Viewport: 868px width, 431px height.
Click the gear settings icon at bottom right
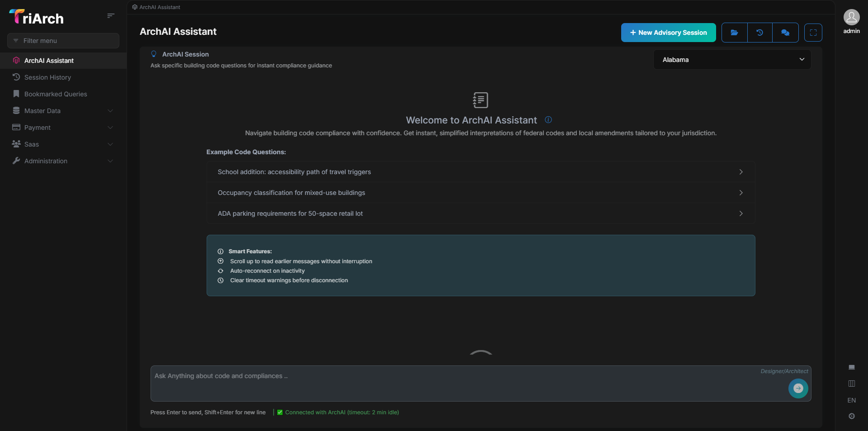pos(852,416)
